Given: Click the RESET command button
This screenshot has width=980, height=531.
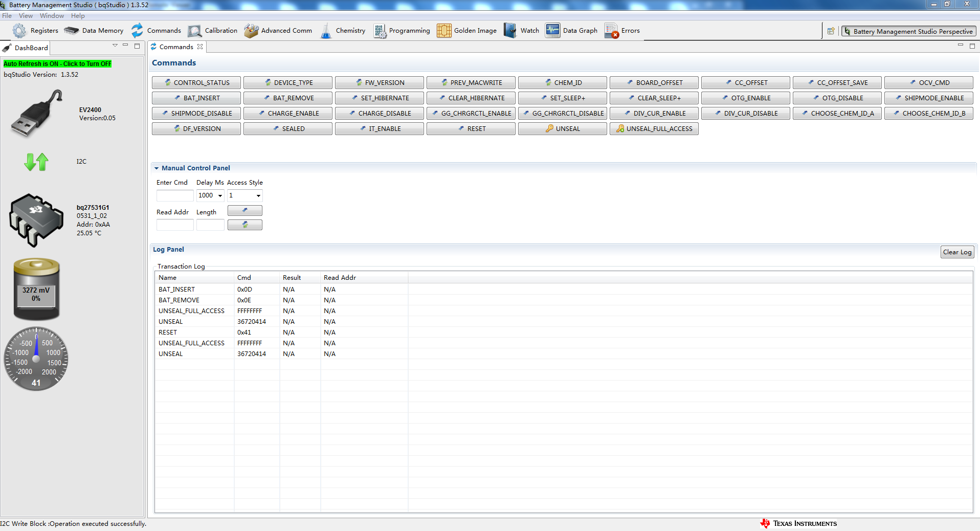Looking at the screenshot, I should click(x=471, y=129).
